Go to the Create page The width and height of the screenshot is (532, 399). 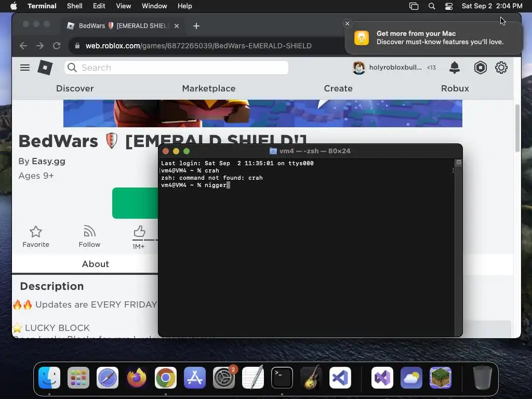click(x=338, y=88)
